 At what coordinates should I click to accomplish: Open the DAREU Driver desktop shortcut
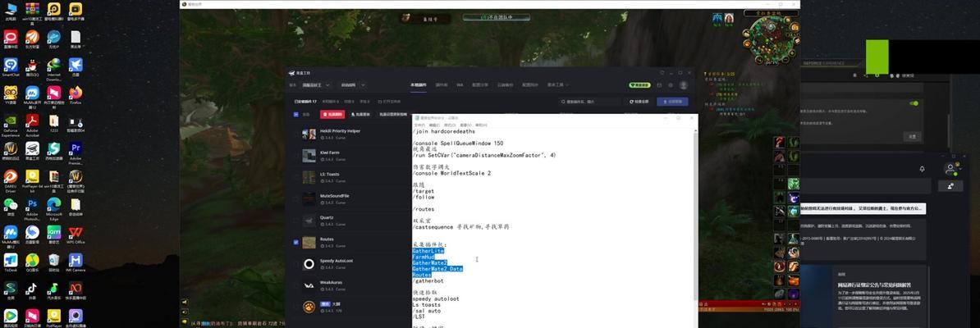click(11, 178)
